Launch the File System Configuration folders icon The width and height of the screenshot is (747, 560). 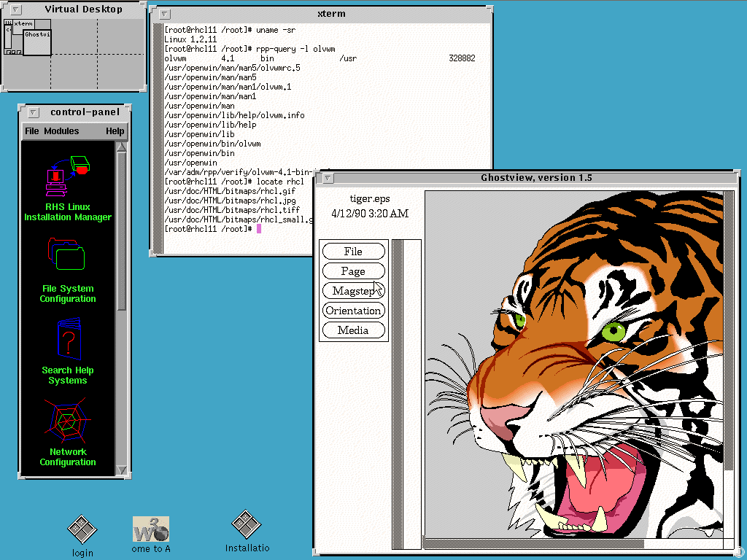tap(66, 254)
